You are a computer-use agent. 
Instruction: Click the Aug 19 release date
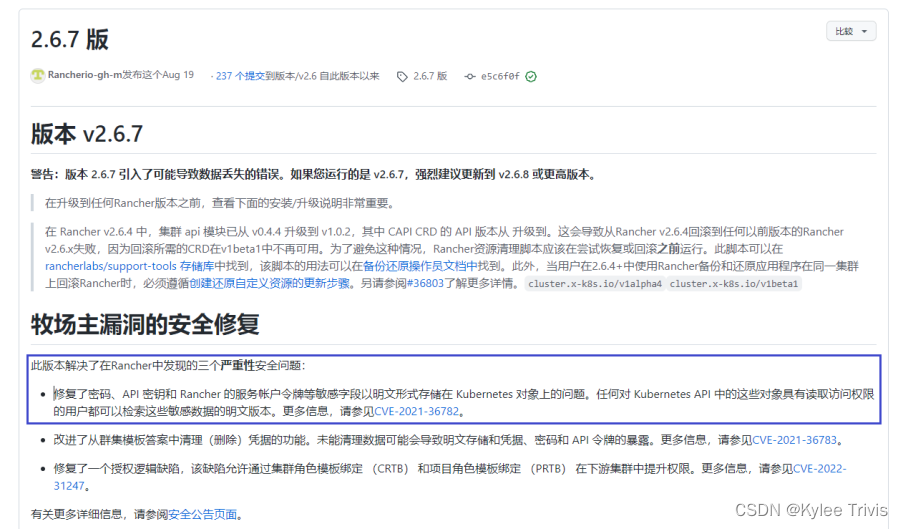tap(178, 75)
